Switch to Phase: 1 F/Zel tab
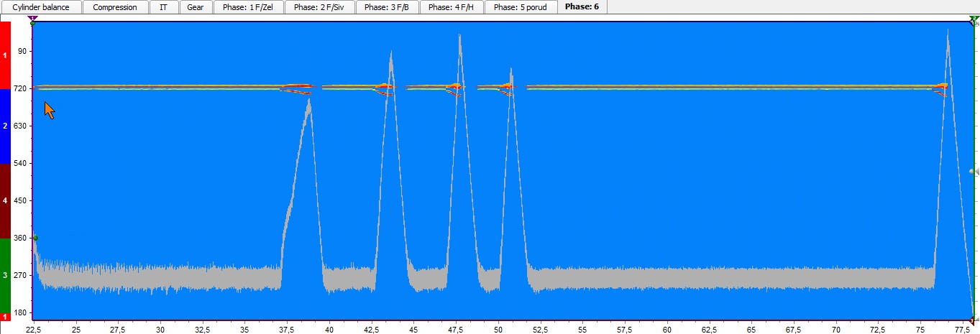Image resolution: width=980 pixels, height=334 pixels. 247,7
